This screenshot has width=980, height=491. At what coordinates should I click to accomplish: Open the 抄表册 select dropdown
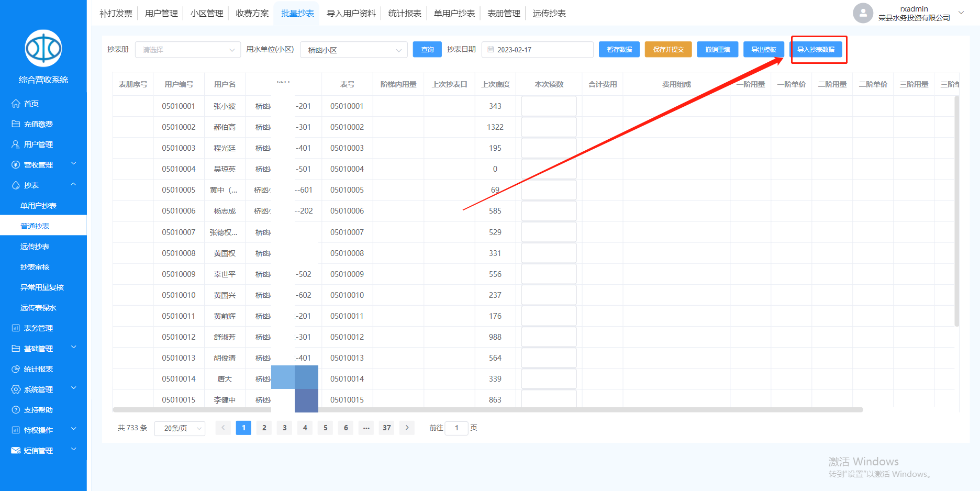188,50
